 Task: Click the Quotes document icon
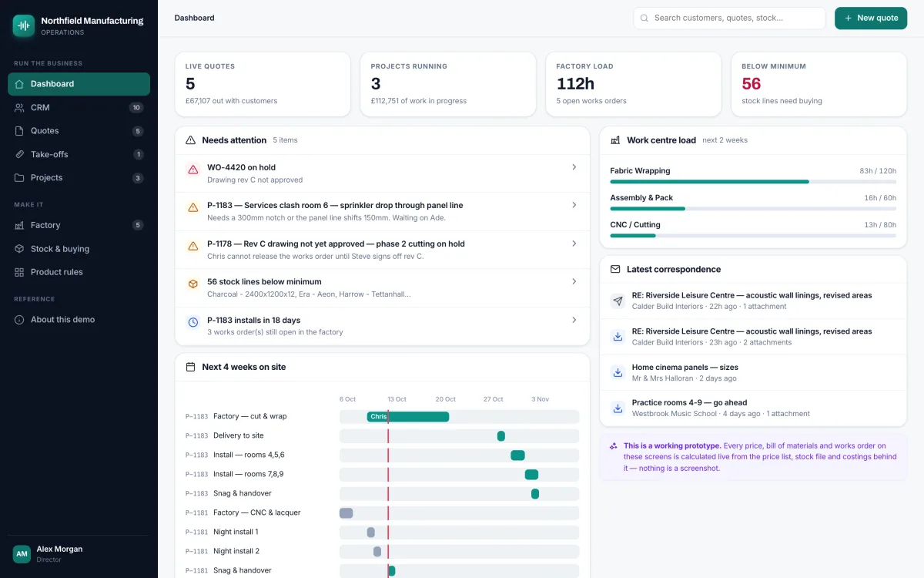click(x=19, y=131)
